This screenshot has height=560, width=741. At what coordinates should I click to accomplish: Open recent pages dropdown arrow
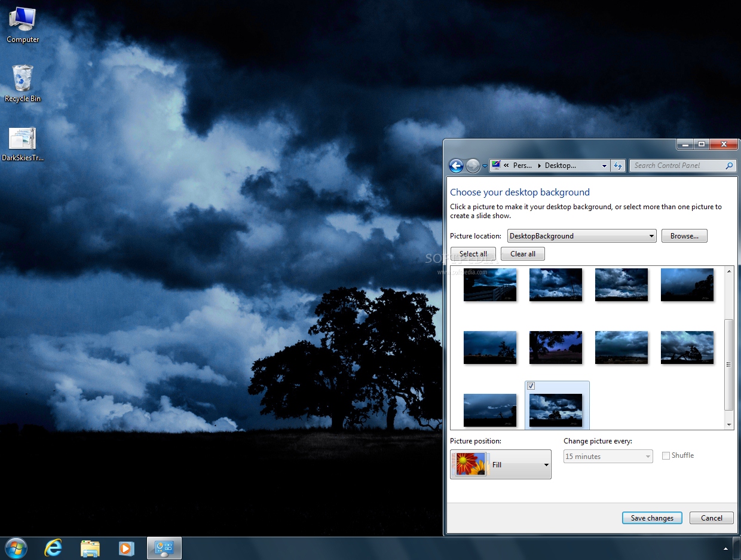[485, 166]
